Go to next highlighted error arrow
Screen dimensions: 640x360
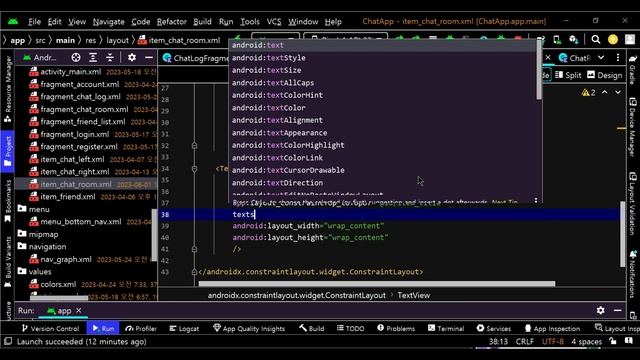[618, 93]
